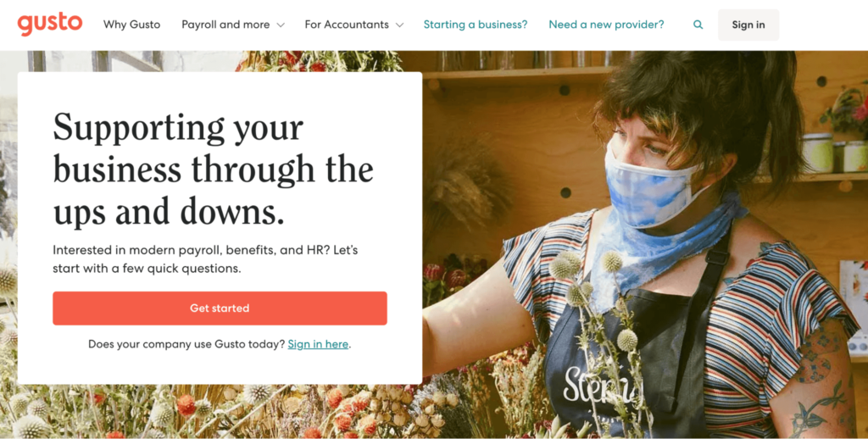Click the modern payroll description paragraph

[205, 259]
